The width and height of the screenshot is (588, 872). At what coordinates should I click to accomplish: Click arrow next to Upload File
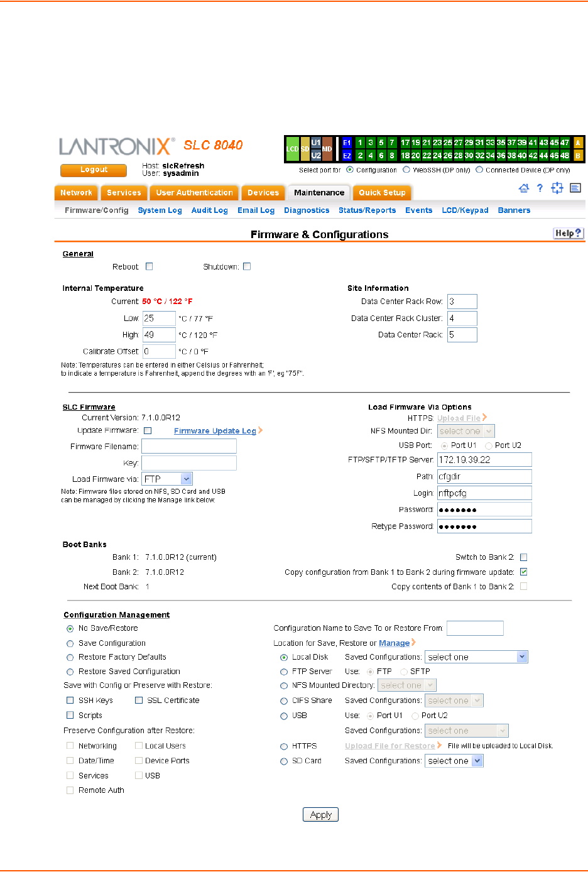[x=484, y=418]
